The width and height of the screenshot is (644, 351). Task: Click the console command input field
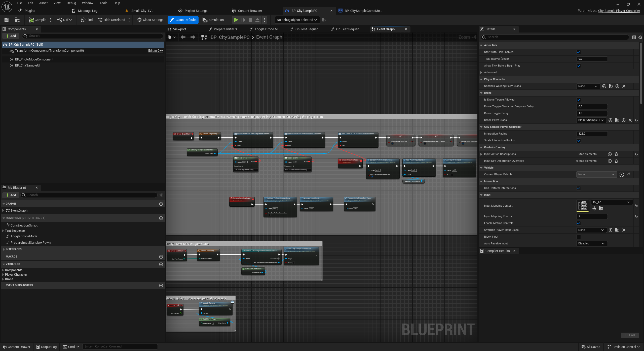coord(120,347)
